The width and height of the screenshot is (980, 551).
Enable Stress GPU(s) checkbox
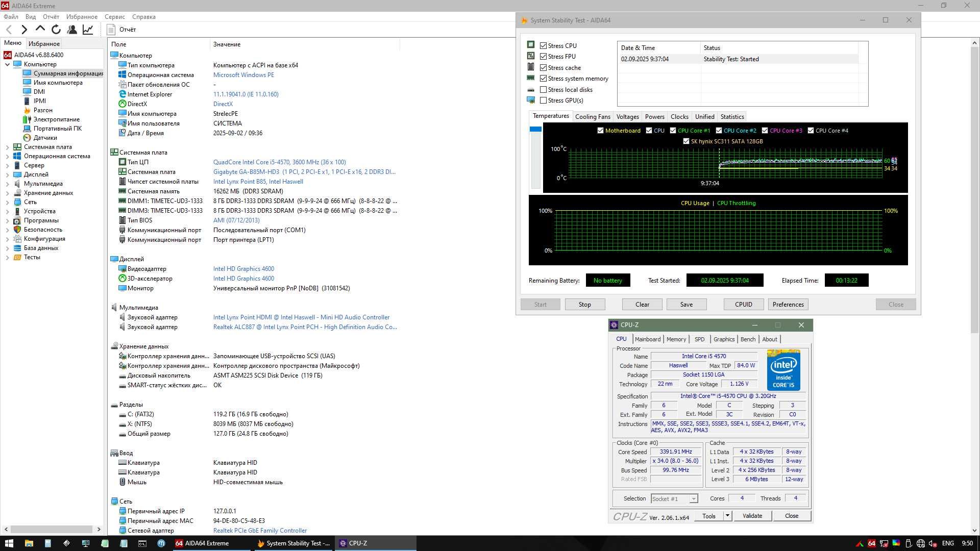pos(544,101)
